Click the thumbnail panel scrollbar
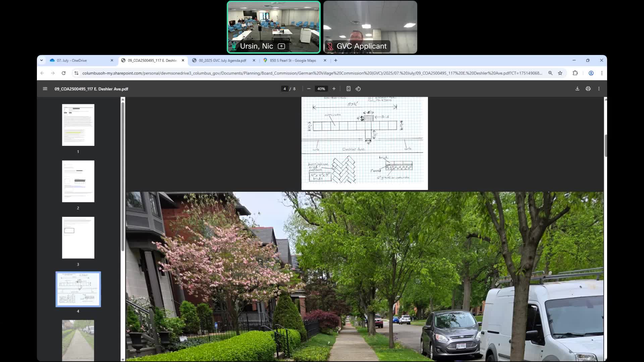 123,176
